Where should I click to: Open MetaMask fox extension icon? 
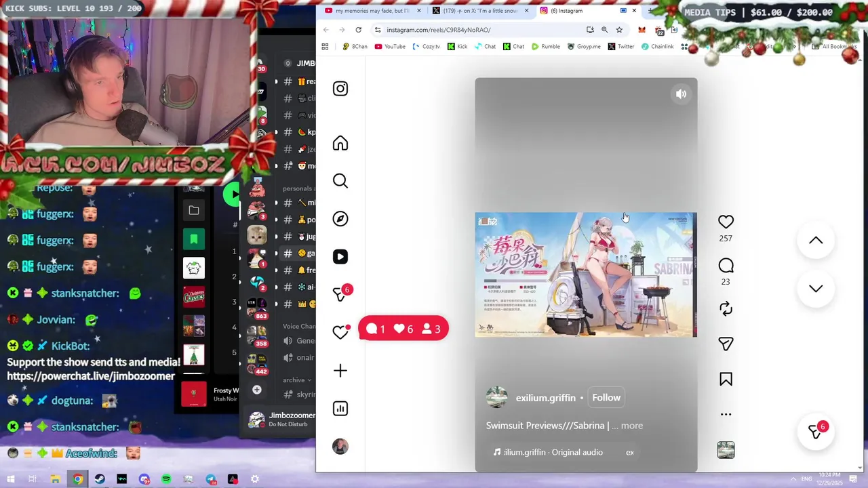642,30
